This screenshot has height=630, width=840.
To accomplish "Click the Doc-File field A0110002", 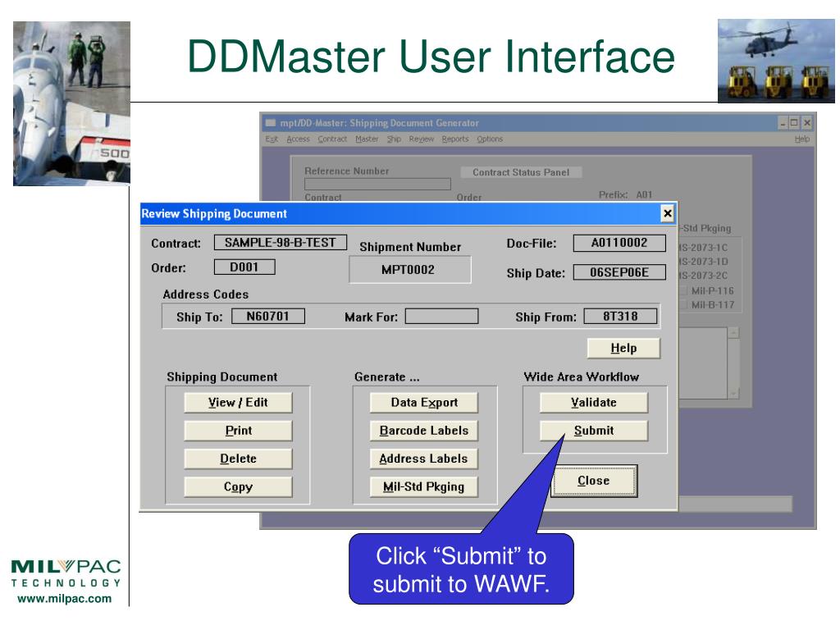I will tap(619, 243).
